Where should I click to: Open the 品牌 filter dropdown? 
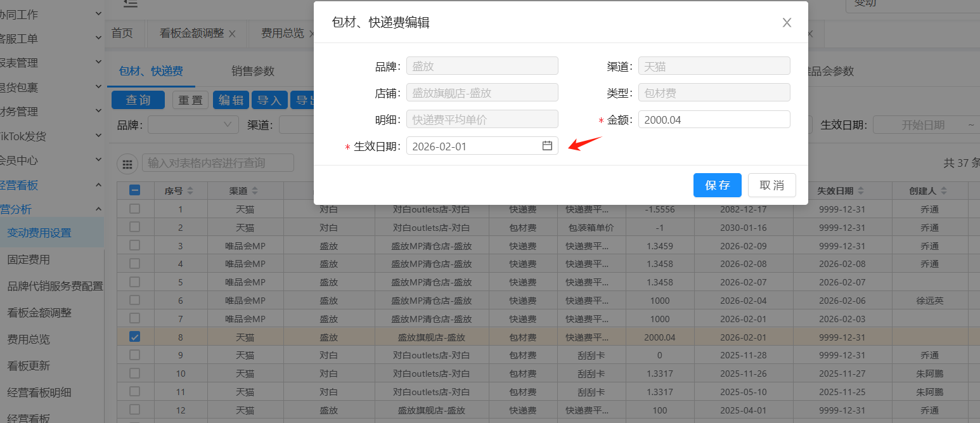click(193, 125)
